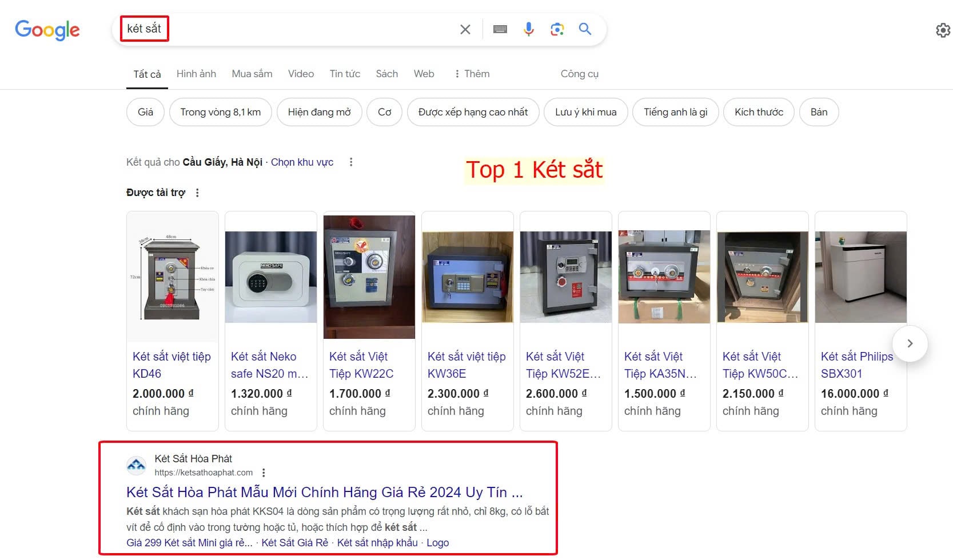The height and width of the screenshot is (560, 953).
Task: Select the Bán filter chip
Action: 819,112
